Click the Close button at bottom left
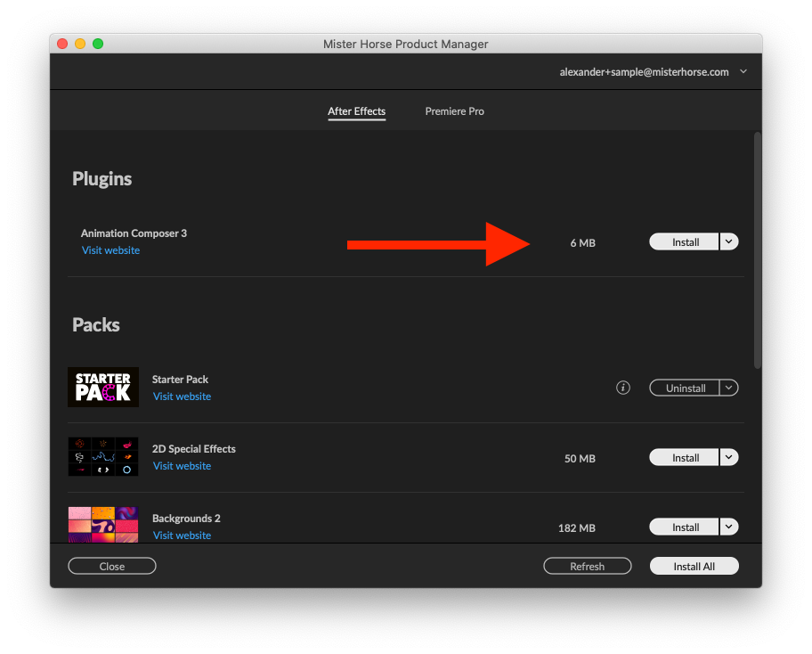 point(112,566)
